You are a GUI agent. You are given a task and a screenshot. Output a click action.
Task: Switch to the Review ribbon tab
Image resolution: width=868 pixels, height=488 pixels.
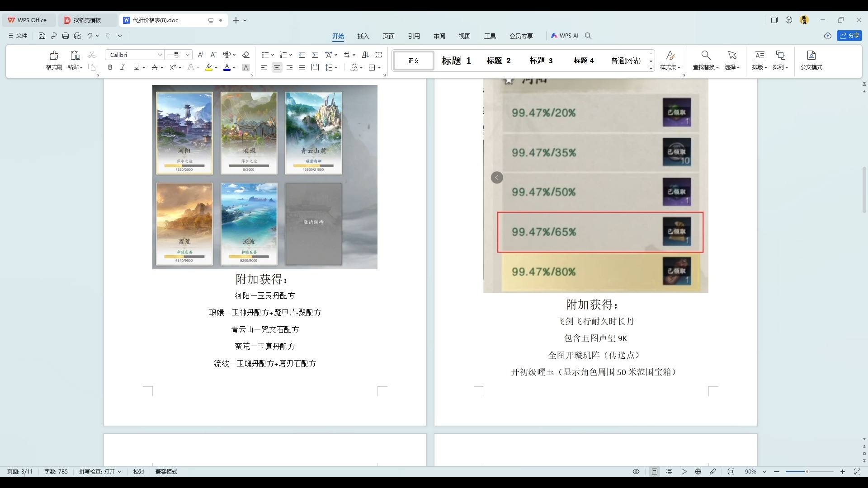(439, 36)
